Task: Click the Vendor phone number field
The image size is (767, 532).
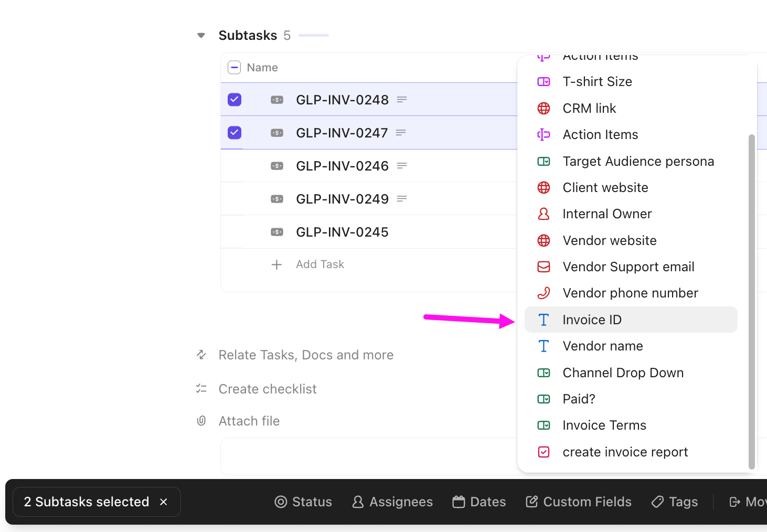Action: (630, 293)
